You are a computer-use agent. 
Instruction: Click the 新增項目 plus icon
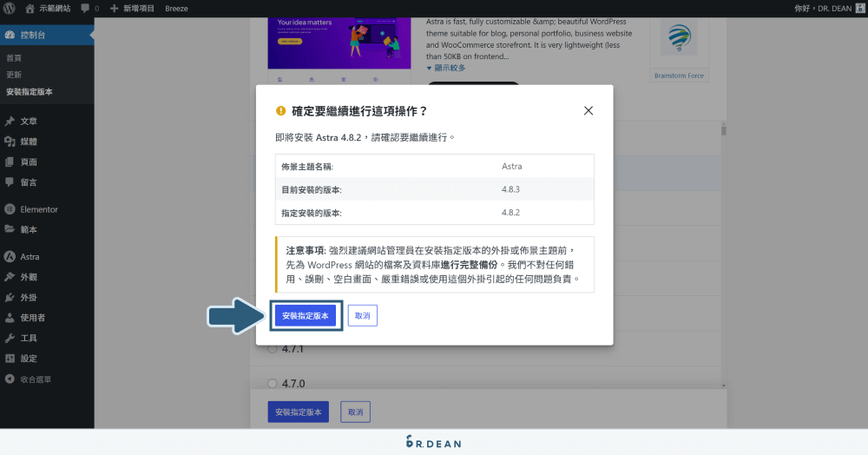[114, 9]
